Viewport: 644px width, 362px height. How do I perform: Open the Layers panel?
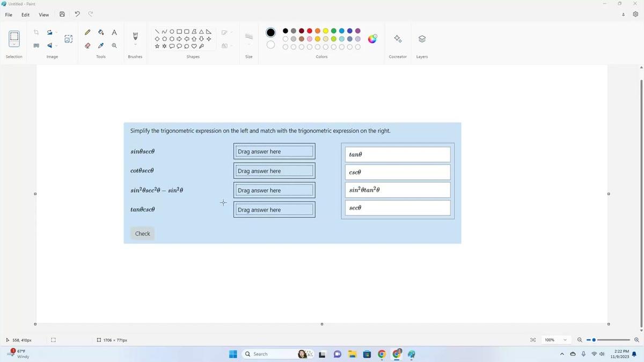pos(422,39)
